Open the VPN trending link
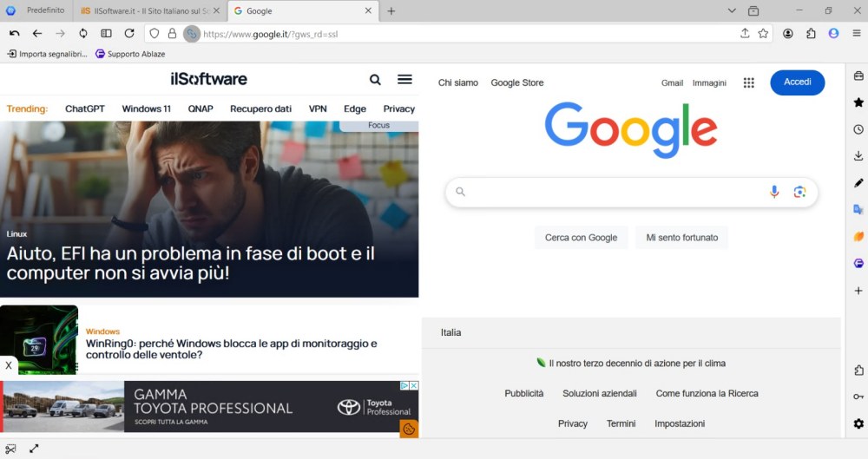 click(318, 108)
